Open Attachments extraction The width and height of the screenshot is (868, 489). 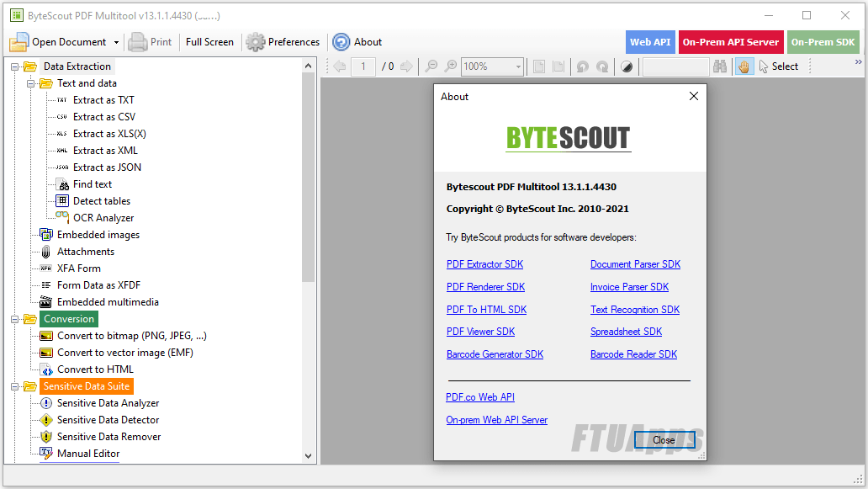[85, 252]
